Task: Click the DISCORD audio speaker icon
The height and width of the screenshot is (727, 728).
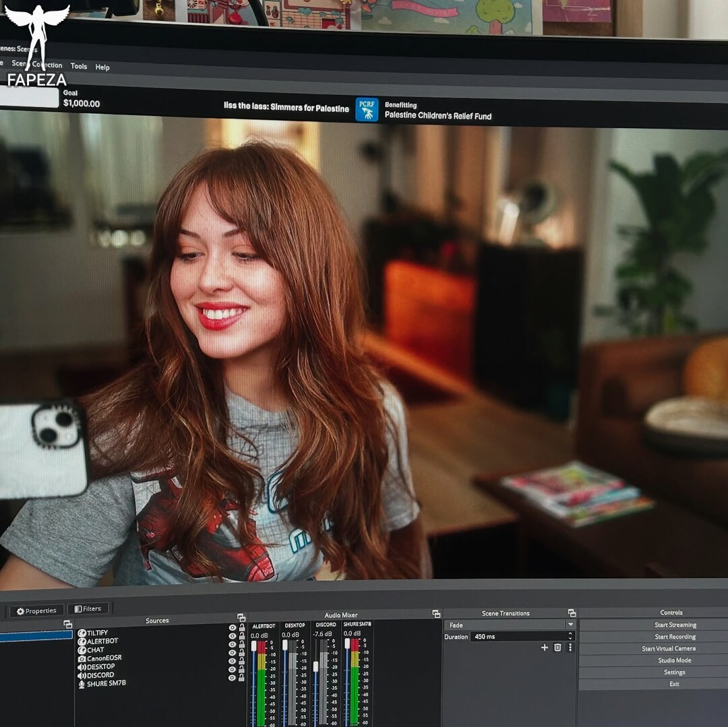Action: coord(82,676)
